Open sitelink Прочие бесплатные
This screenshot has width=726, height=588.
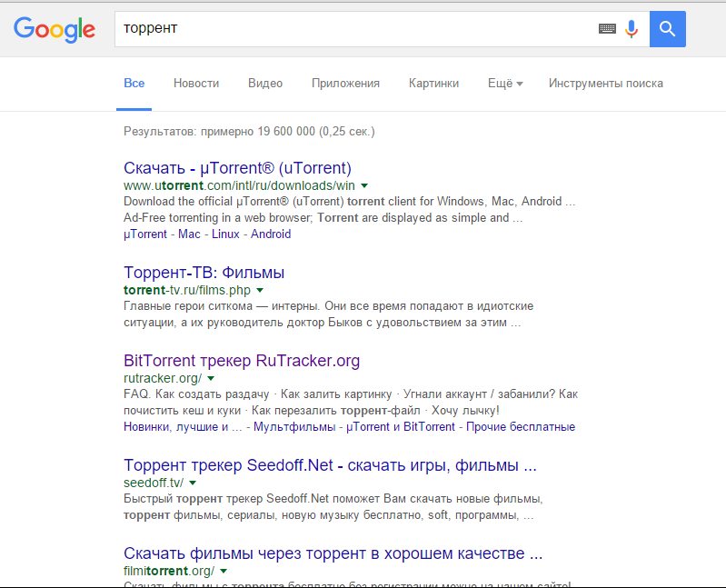point(521,427)
